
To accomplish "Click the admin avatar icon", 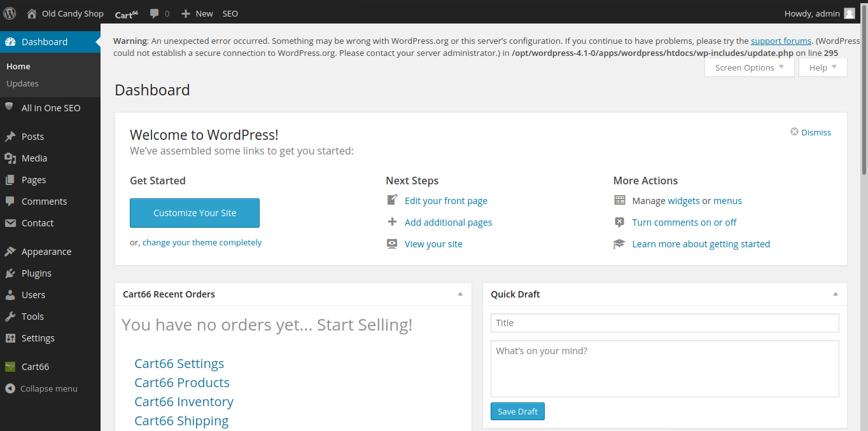I will 849,13.
